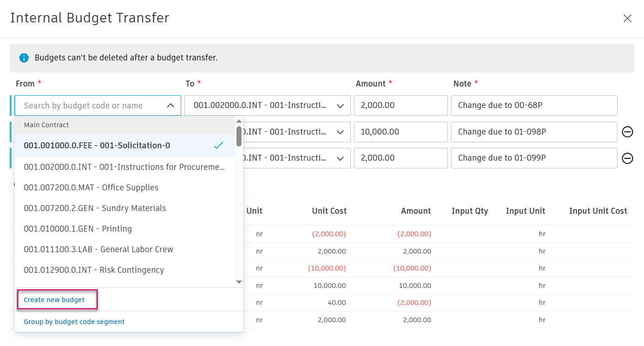Click Group by budget code segment
Image resolution: width=644 pixels, height=346 pixels.
coord(74,322)
